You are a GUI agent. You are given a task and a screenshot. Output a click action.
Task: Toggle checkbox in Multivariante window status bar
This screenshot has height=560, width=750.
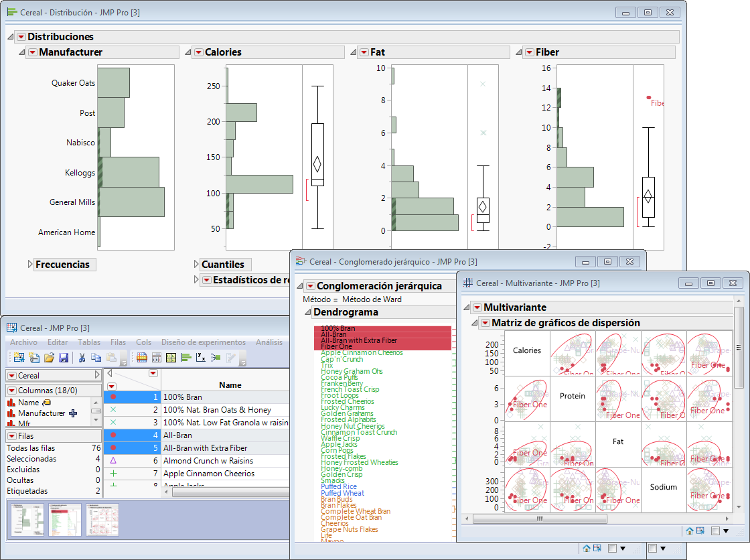click(x=715, y=531)
